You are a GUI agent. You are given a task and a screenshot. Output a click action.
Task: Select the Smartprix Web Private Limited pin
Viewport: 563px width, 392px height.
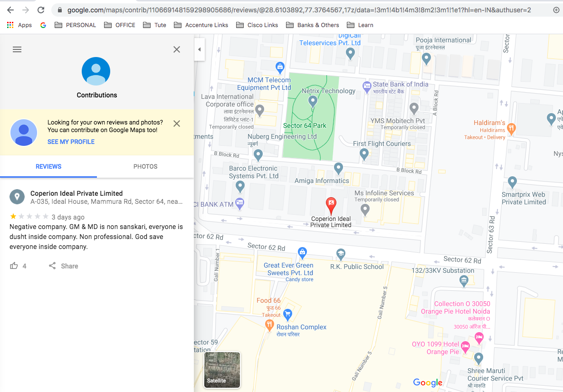(x=512, y=182)
